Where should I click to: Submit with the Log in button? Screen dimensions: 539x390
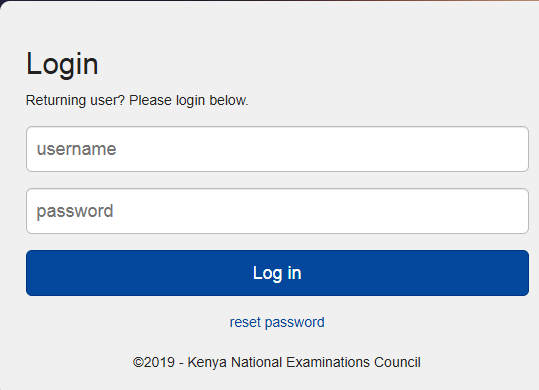[277, 273]
